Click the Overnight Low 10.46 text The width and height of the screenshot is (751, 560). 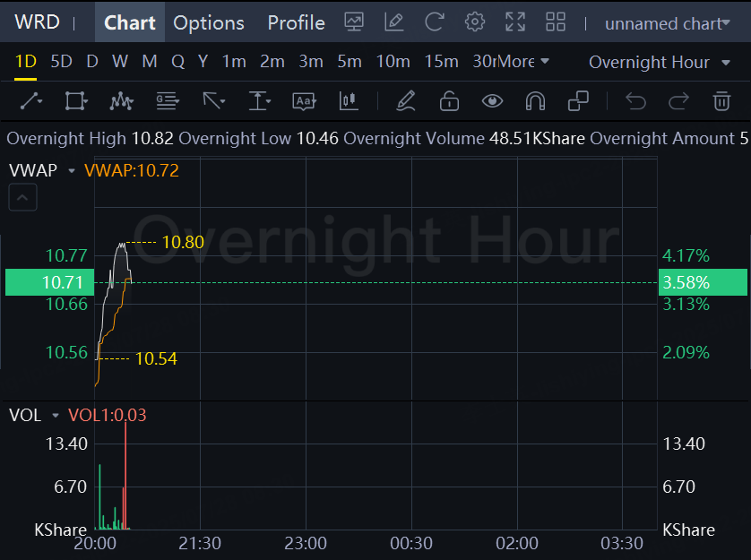pos(259,139)
